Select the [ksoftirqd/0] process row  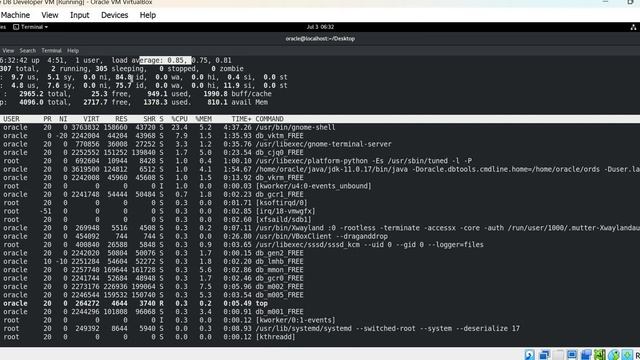[x=320, y=203]
